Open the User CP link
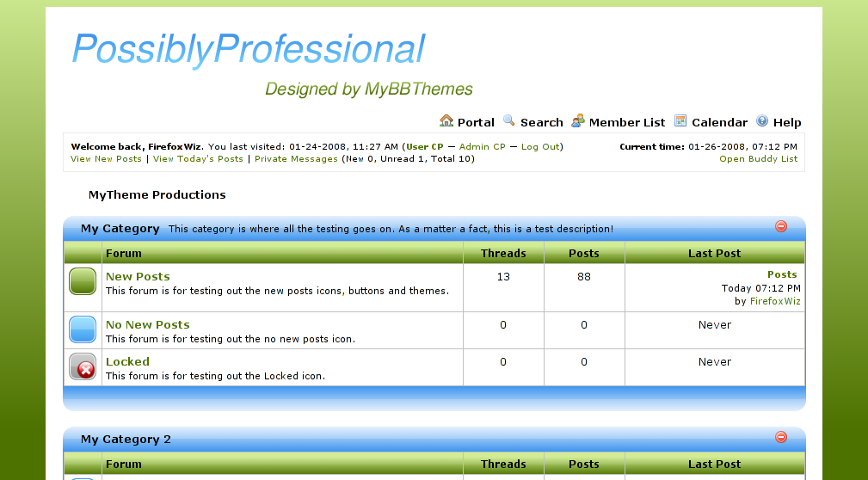This screenshot has height=480, width=868. tap(425, 147)
